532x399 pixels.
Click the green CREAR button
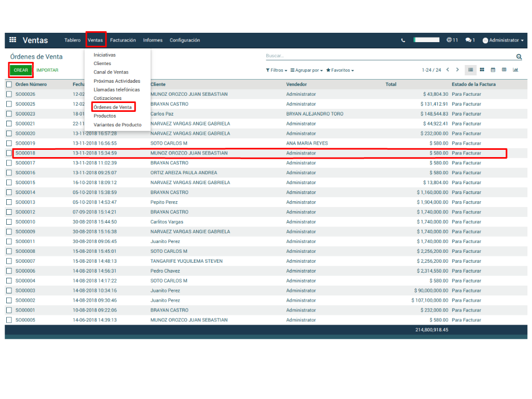tap(21, 70)
